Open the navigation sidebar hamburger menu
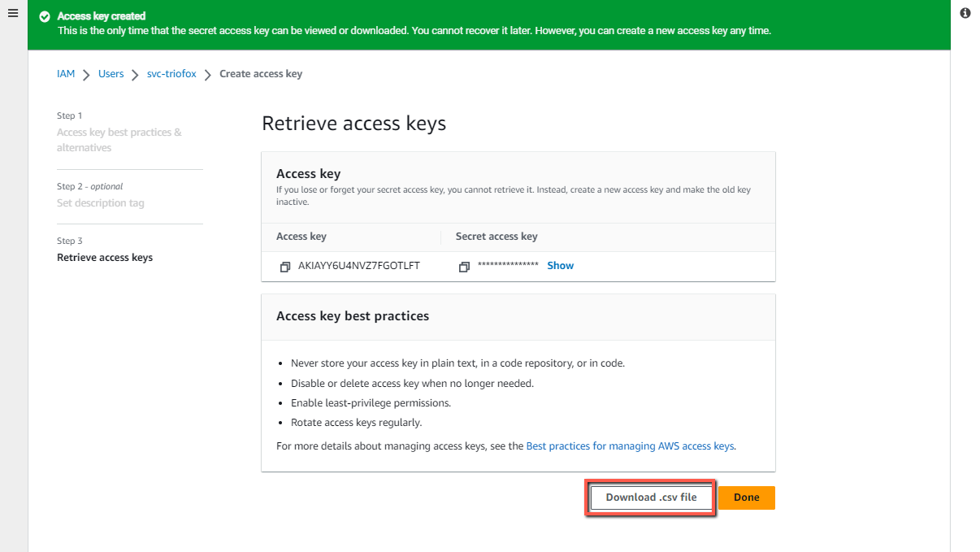Screen dimensions: 980x552 pos(12,13)
